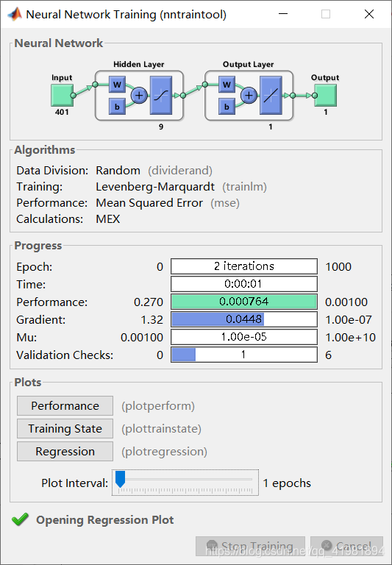Click the Stop Training button
Image resolution: width=392 pixels, height=565 pixels.
pos(250,547)
